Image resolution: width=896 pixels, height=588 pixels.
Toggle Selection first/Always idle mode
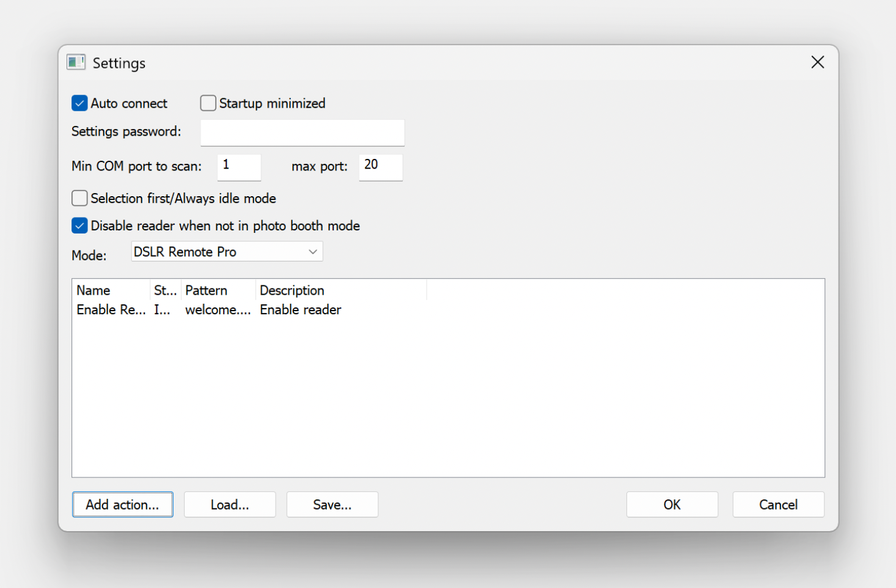tap(80, 198)
